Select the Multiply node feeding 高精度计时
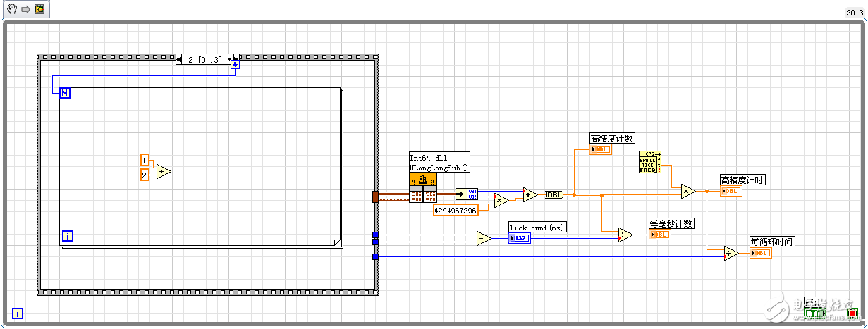Screen dimensions: 868x329 (689, 191)
